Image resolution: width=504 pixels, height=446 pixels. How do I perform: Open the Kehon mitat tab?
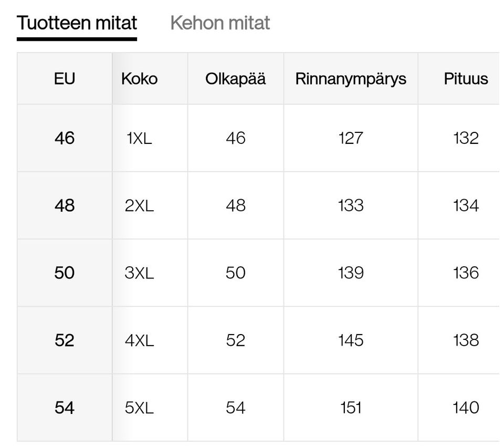click(x=220, y=23)
